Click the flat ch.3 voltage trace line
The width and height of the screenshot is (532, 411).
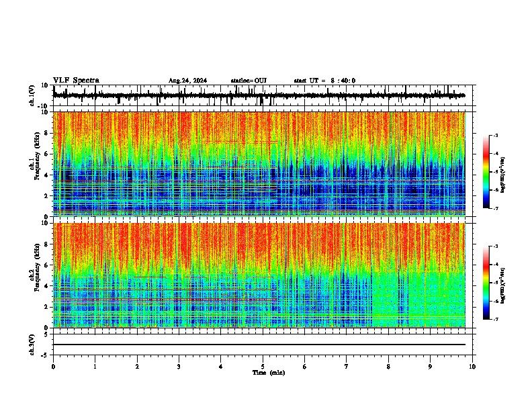click(x=259, y=345)
